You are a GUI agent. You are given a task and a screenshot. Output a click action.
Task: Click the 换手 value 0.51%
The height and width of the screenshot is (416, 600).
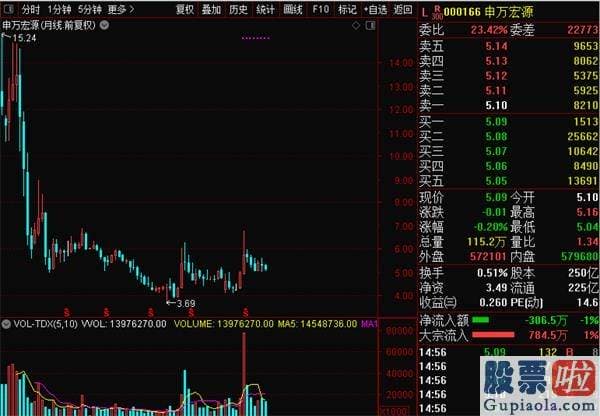pyautogui.click(x=492, y=273)
